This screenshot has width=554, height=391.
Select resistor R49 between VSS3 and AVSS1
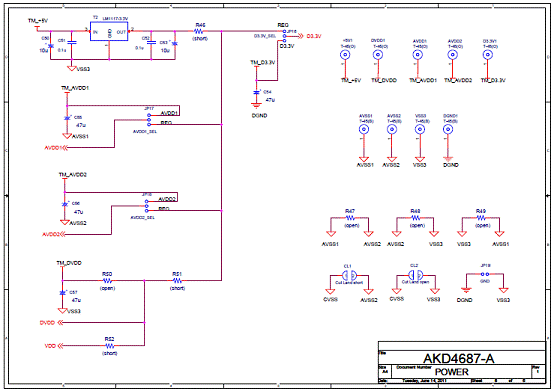click(x=481, y=218)
